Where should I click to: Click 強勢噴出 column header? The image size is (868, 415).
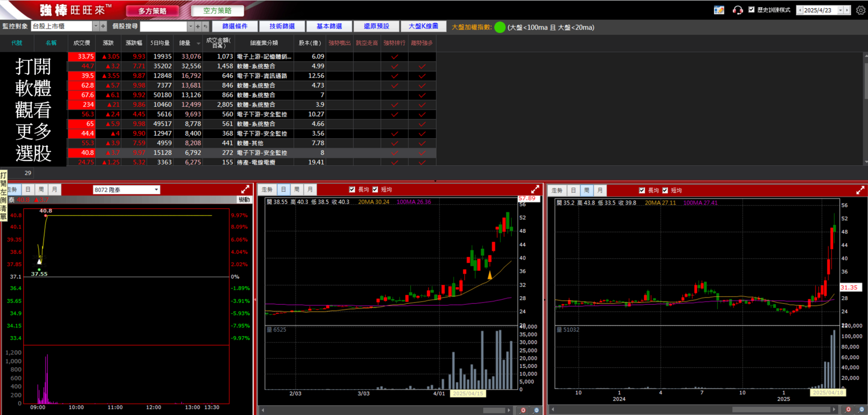point(340,43)
